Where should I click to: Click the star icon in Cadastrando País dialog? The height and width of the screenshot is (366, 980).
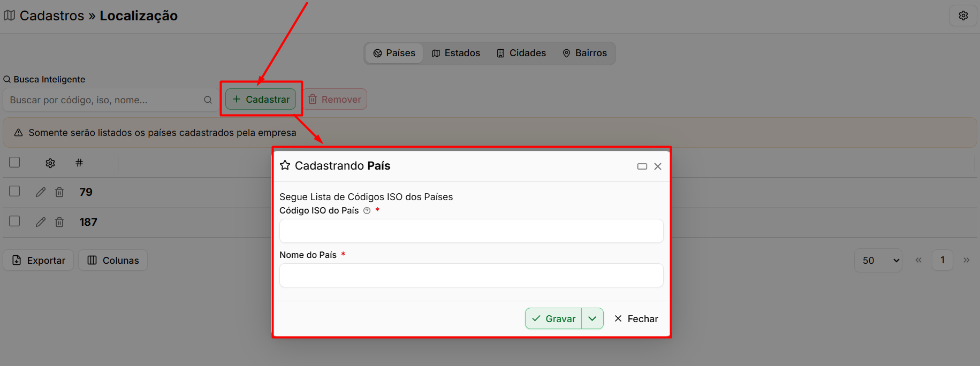tap(285, 165)
